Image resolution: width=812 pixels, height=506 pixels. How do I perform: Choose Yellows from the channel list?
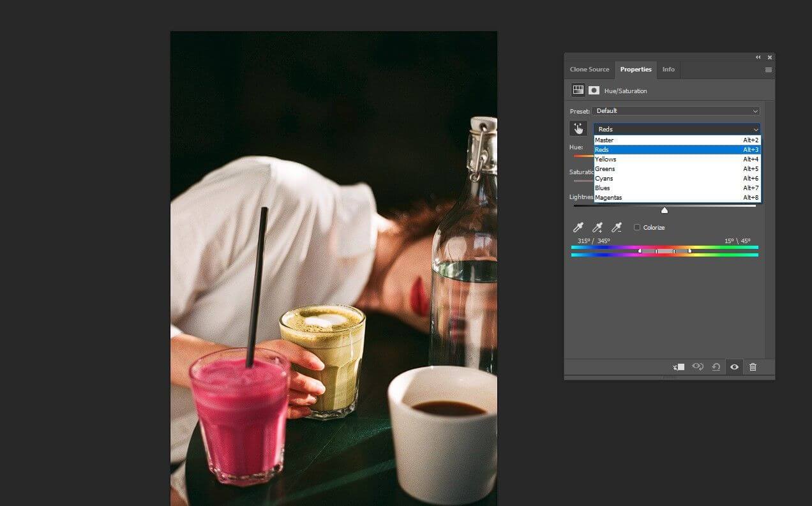click(x=606, y=159)
